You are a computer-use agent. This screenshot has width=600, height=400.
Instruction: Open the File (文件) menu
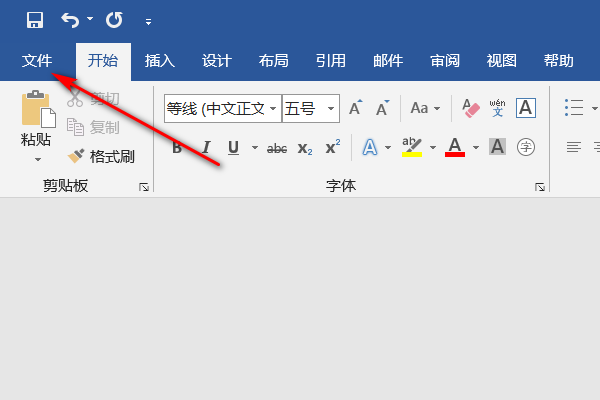click(37, 60)
